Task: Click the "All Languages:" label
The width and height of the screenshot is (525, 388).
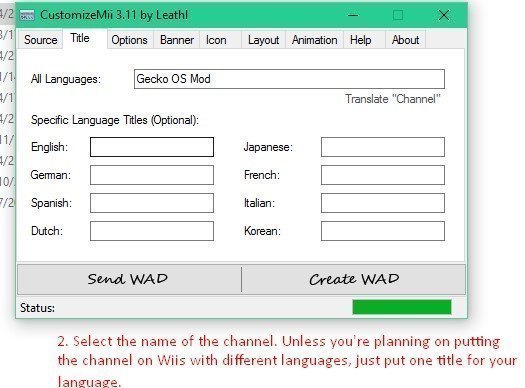Action: click(x=66, y=79)
